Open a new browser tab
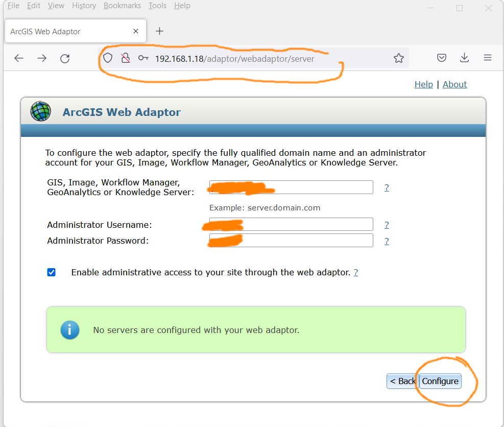Viewport: 504px width, 427px height. 159,31
